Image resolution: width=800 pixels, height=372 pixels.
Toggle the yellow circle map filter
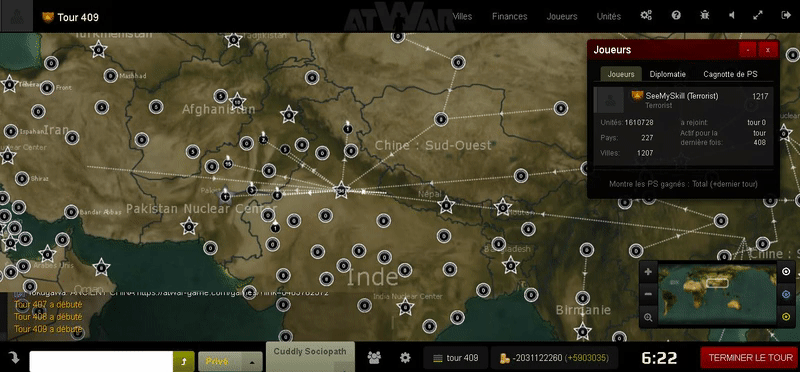(786, 317)
